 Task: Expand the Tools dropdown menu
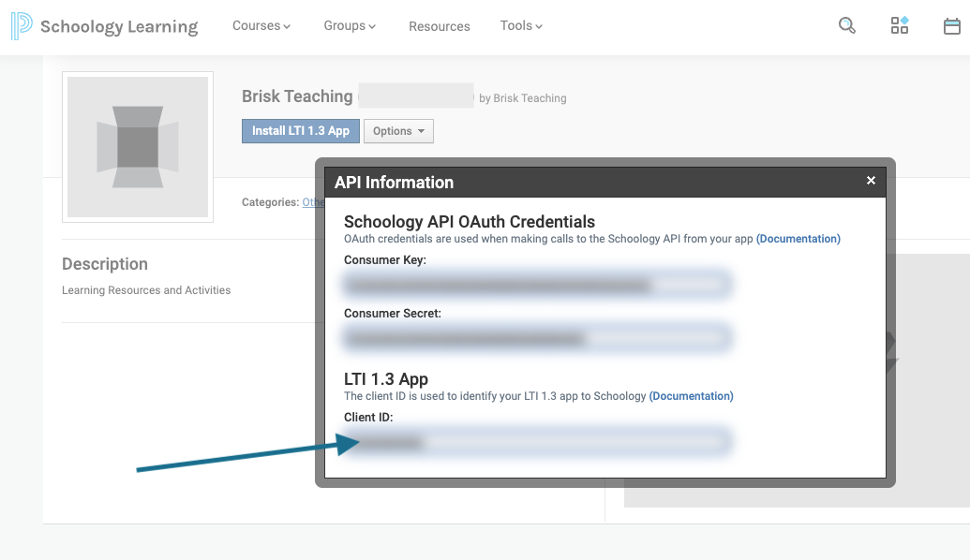coord(521,26)
